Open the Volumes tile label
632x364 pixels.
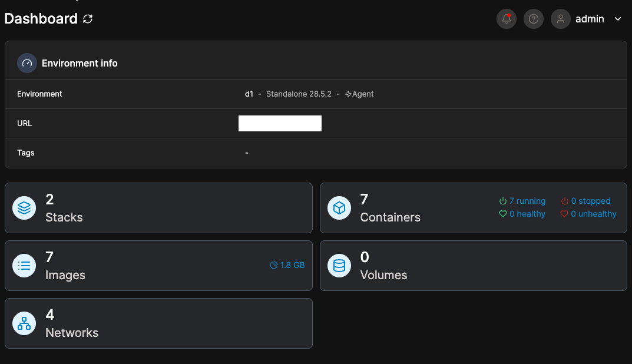[383, 275]
